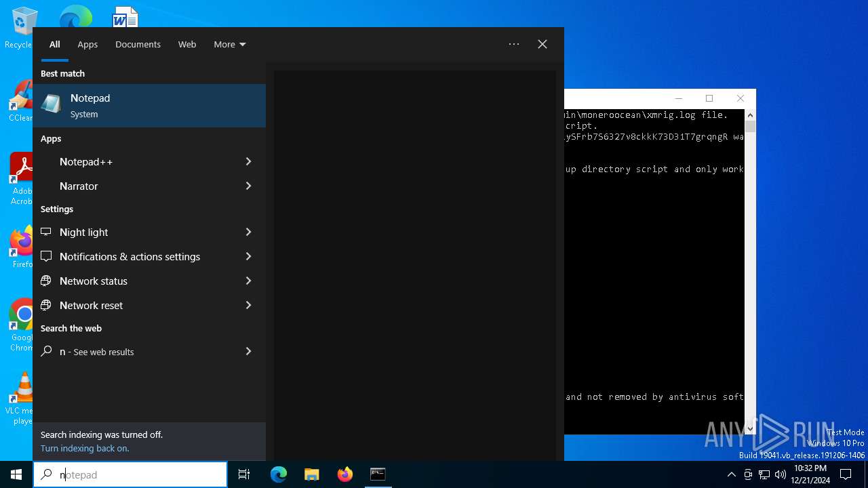Switch to the Documents search tab

[x=138, y=44]
